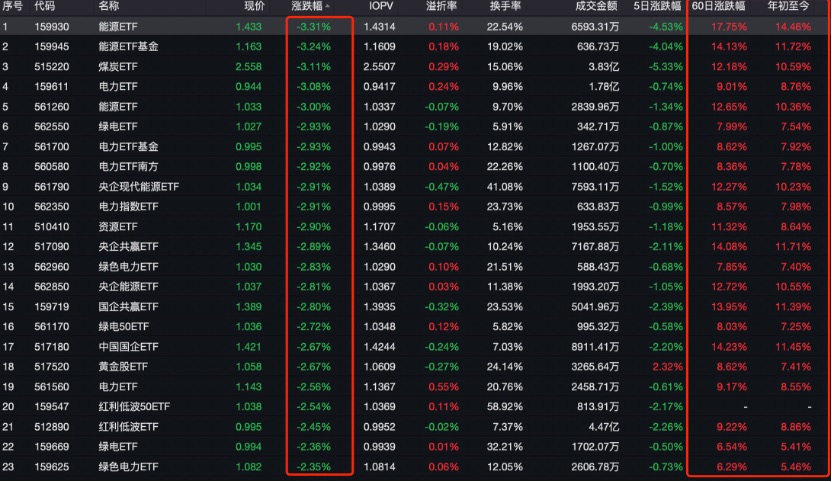The width and height of the screenshot is (832, 482).
Task: Click the code 159611 电力ETF
Action: (x=51, y=87)
